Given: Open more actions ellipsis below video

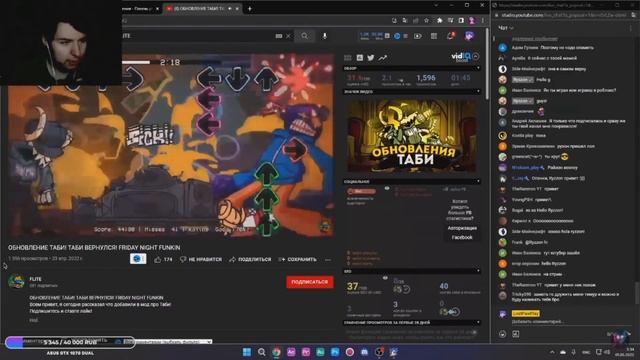Looking at the screenshot, I should click(328, 260).
